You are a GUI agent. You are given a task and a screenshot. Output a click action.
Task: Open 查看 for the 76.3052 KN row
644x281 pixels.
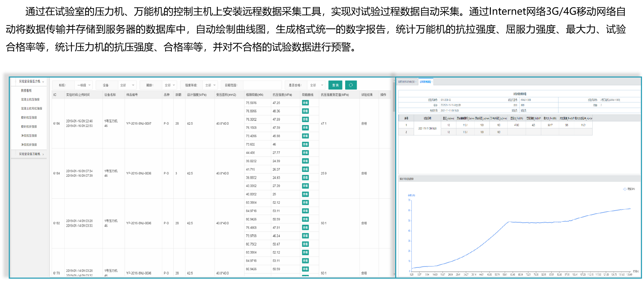point(305,120)
